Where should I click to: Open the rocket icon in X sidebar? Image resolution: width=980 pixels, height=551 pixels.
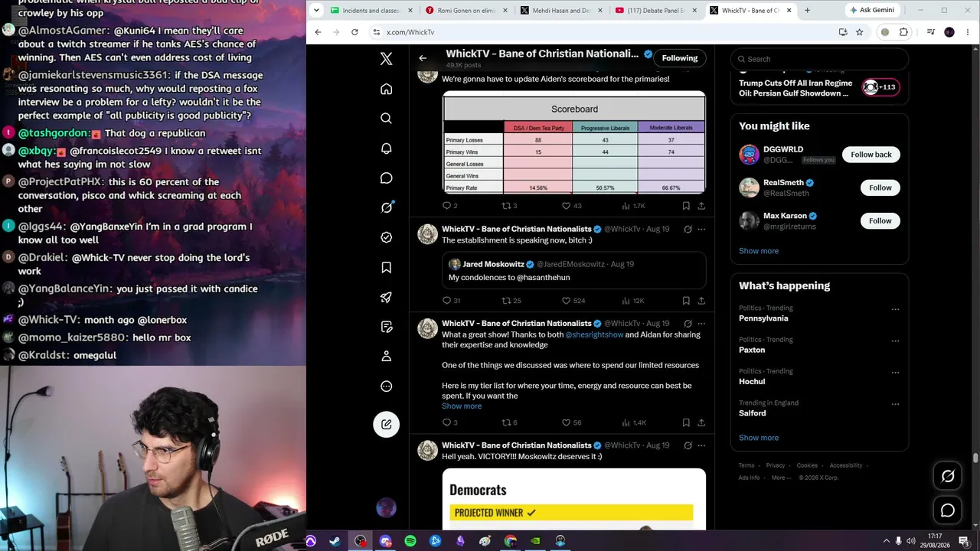click(x=386, y=297)
